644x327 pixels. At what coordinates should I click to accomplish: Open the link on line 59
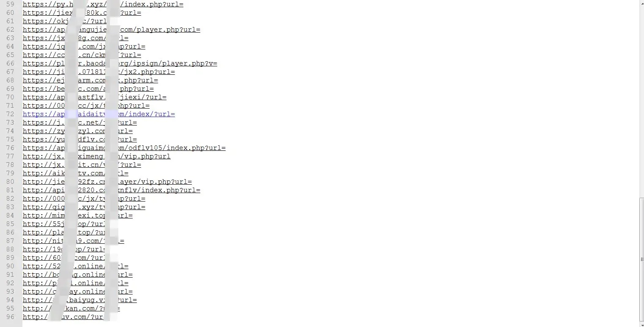(103, 4)
